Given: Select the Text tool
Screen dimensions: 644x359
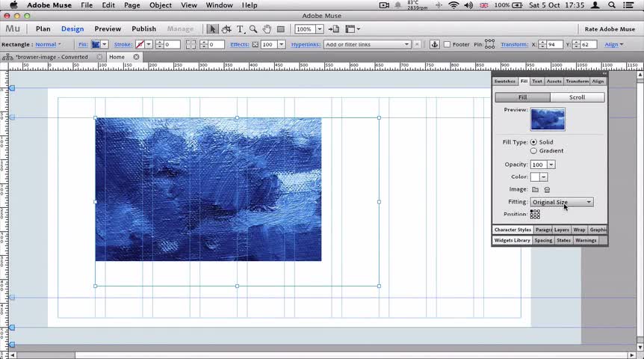Looking at the screenshot, I should (241, 29).
